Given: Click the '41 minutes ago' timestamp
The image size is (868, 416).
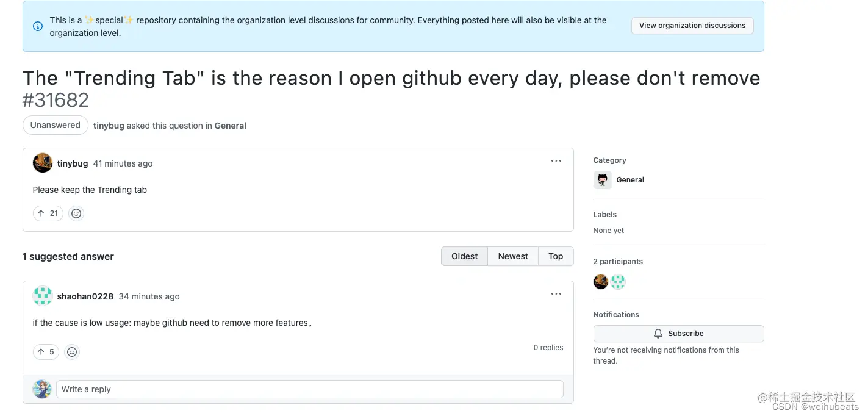Looking at the screenshot, I should point(123,163).
